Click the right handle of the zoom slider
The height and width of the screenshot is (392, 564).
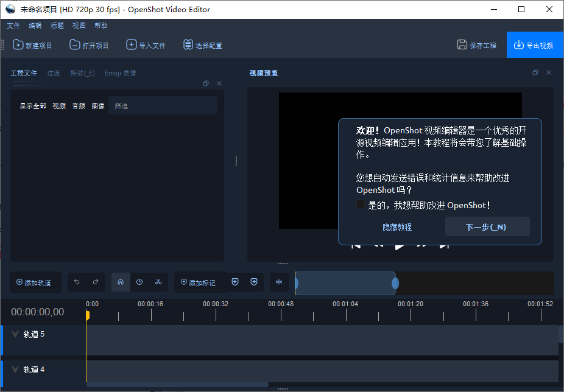click(395, 283)
